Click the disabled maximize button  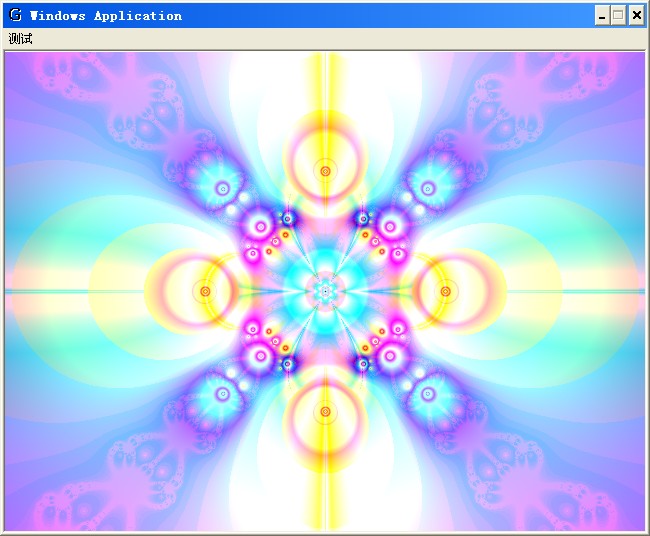point(618,16)
